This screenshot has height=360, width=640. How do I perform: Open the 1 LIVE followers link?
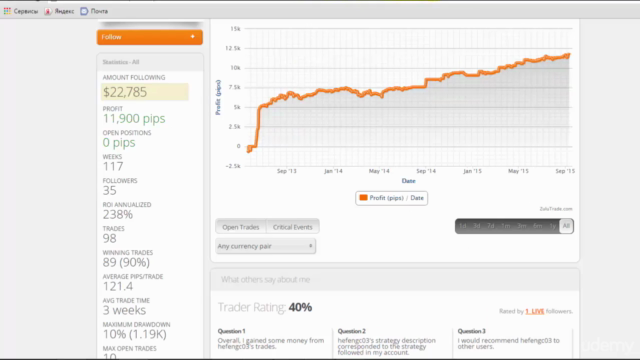(x=534, y=311)
